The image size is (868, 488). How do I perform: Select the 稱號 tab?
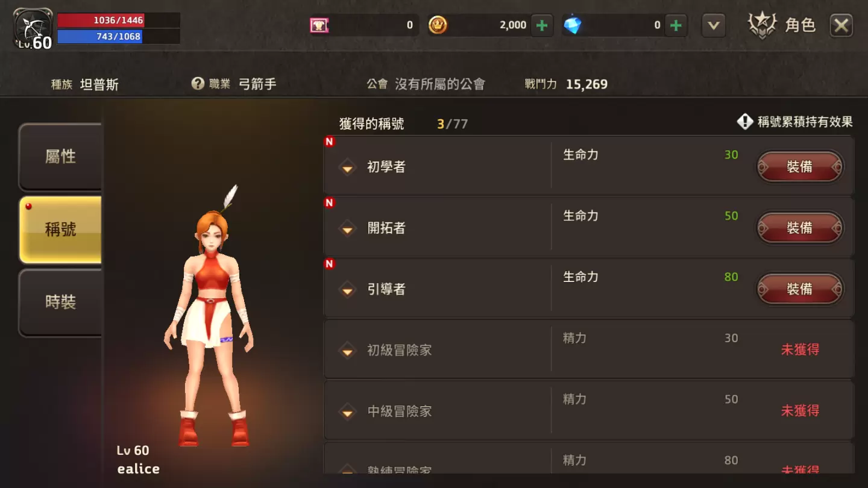click(60, 230)
